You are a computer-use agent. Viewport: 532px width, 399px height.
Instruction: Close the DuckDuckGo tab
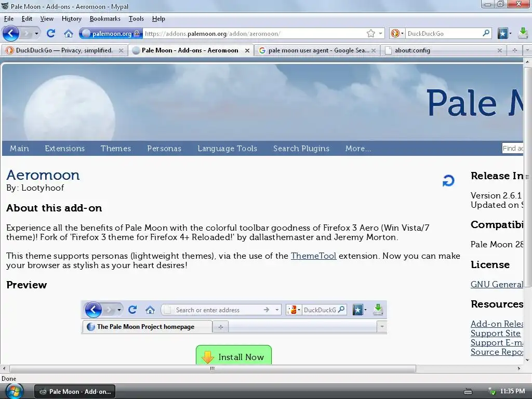pos(121,50)
